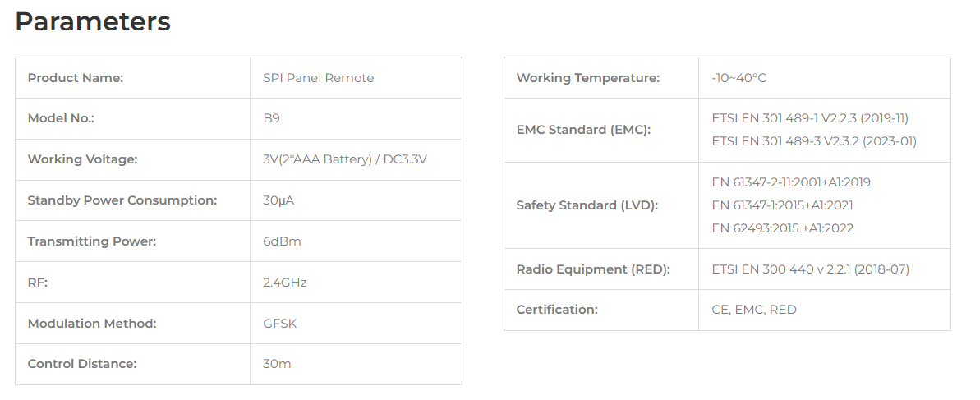Click the 30μA value cell
The height and width of the screenshot is (400, 980).
tap(356, 200)
